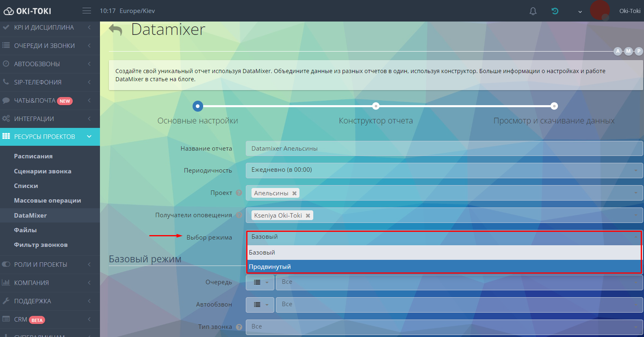Viewport: 644px width, 337px height.
Task: Open the Очередь 'Все' dropdown
Action: (x=459, y=282)
